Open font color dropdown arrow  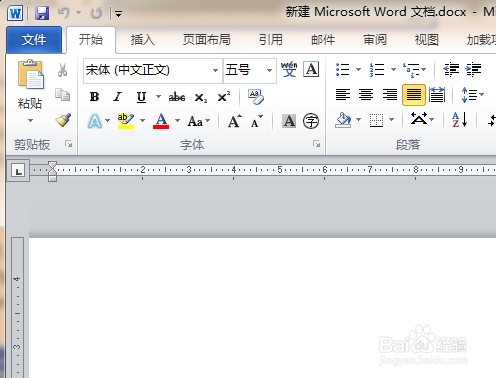pyautogui.click(x=177, y=121)
